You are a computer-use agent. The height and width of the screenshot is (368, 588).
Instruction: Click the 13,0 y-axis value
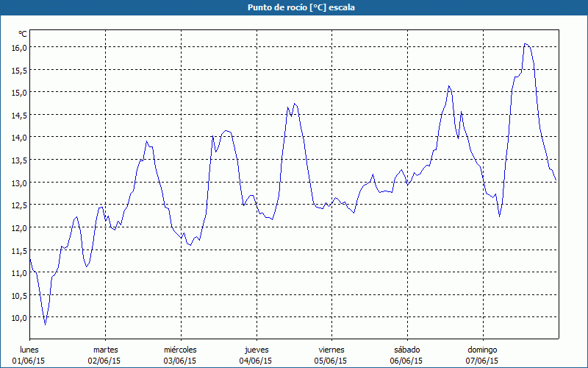click(x=19, y=183)
